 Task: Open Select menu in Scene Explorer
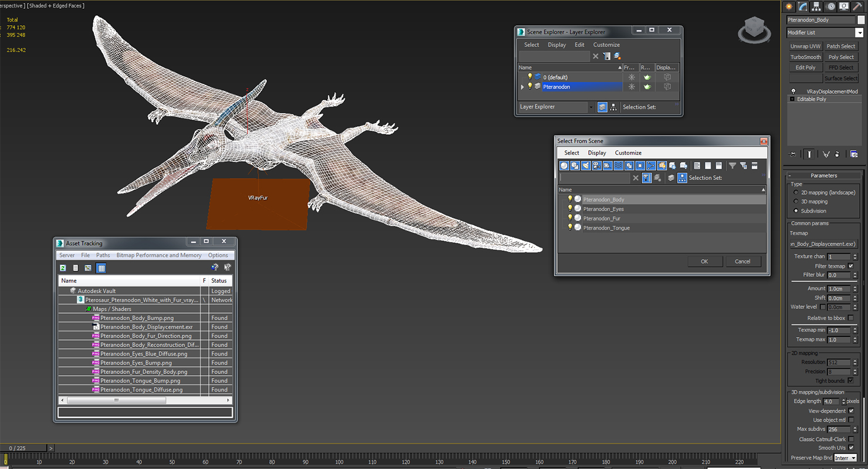coord(531,45)
